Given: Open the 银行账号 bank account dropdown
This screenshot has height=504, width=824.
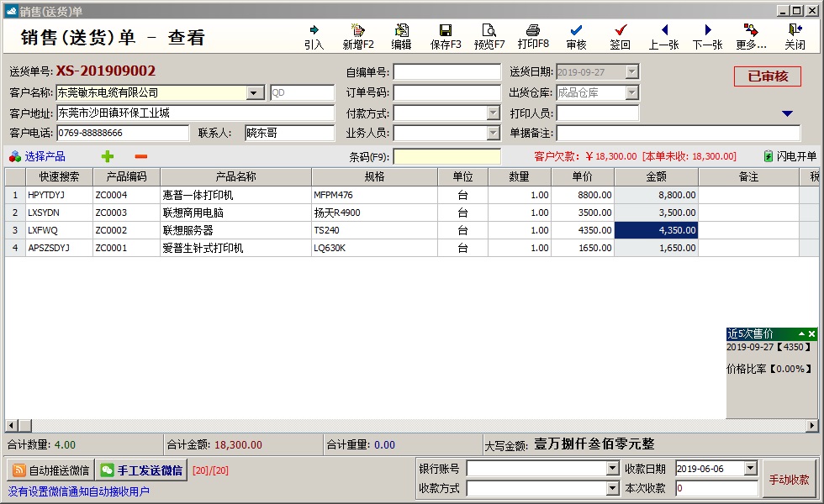Looking at the screenshot, I should 612,468.
